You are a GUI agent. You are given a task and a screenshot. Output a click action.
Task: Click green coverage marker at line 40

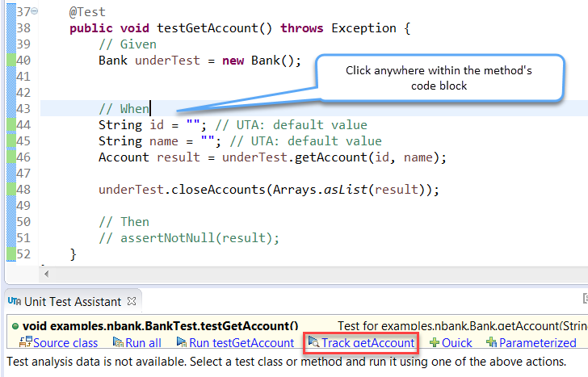coord(11,61)
